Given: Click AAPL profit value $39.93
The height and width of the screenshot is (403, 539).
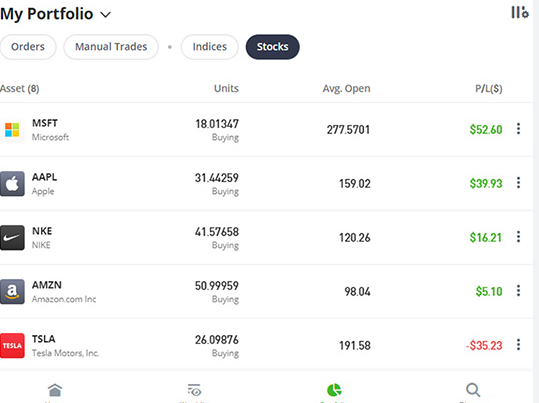Looking at the screenshot, I should 486,184.
